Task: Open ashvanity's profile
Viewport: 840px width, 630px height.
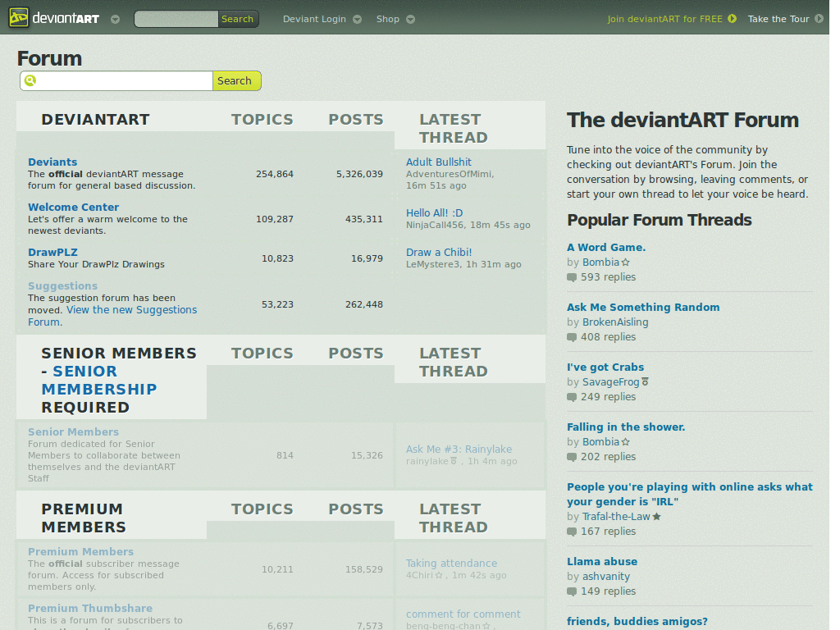Action: coord(606,577)
